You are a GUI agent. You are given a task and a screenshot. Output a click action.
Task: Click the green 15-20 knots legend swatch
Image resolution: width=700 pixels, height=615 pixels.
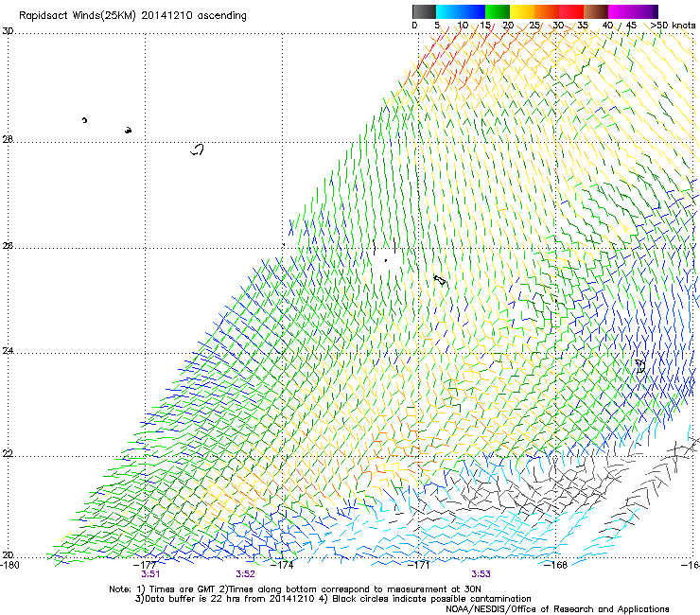tap(498, 11)
